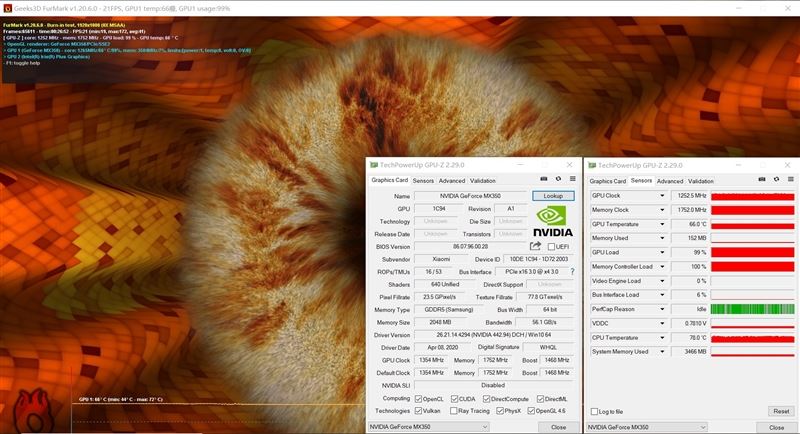Screen dimensions: 800x434
Task: Click the NVIDIA logo image
Action: (554, 221)
